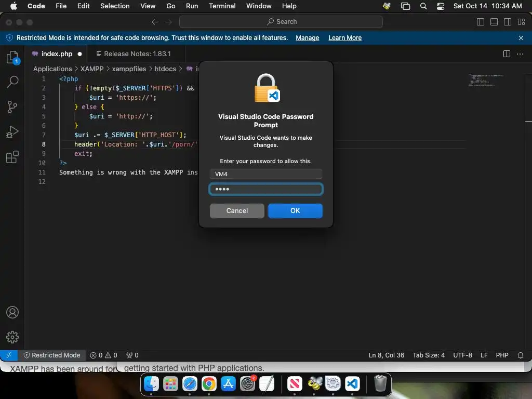Open the File menu
Image resolution: width=532 pixels, height=399 pixels.
pos(61,6)
